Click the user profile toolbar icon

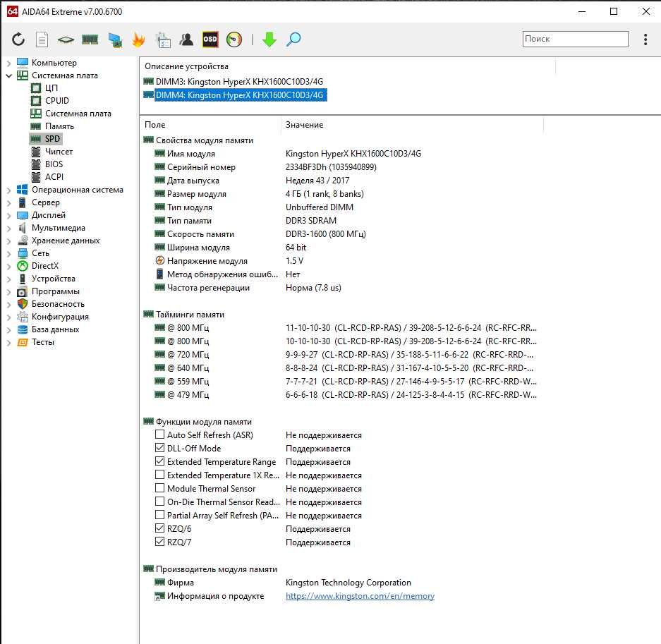[x=186, y=40]
